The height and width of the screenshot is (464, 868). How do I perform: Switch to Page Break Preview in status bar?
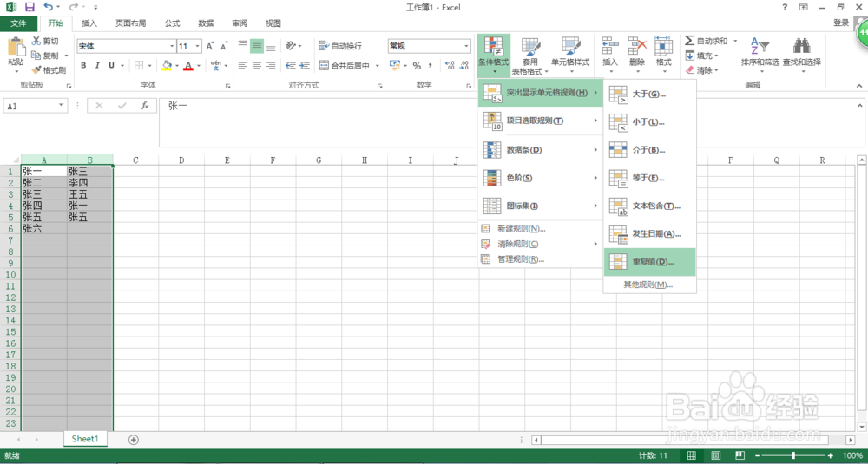(x=740, y=455)
